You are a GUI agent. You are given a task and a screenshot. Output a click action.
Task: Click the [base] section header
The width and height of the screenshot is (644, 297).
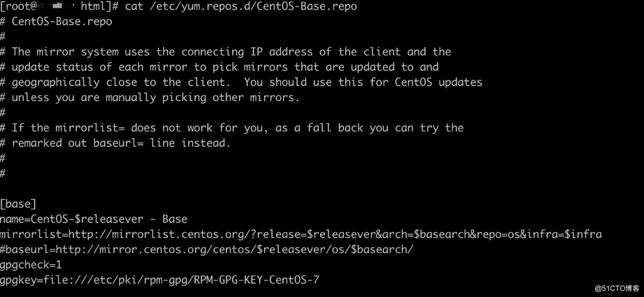pyautogui.click(x=18, y=203)
